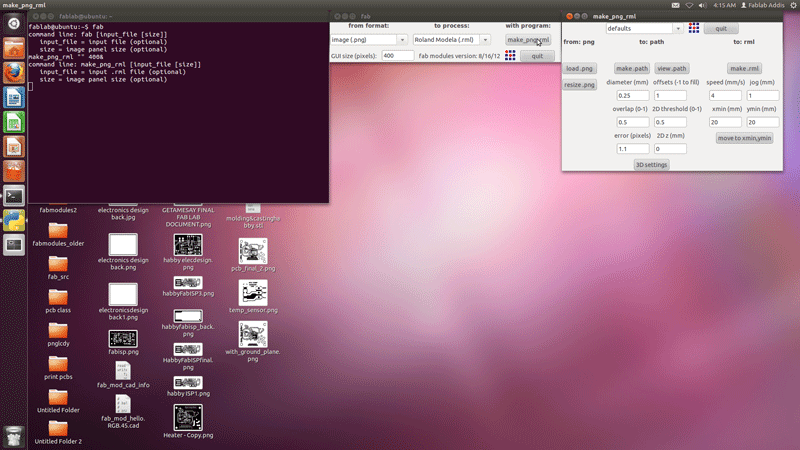Click the load .png button
The width and height of the screenshot is (800, 450).
click(580, 68)
